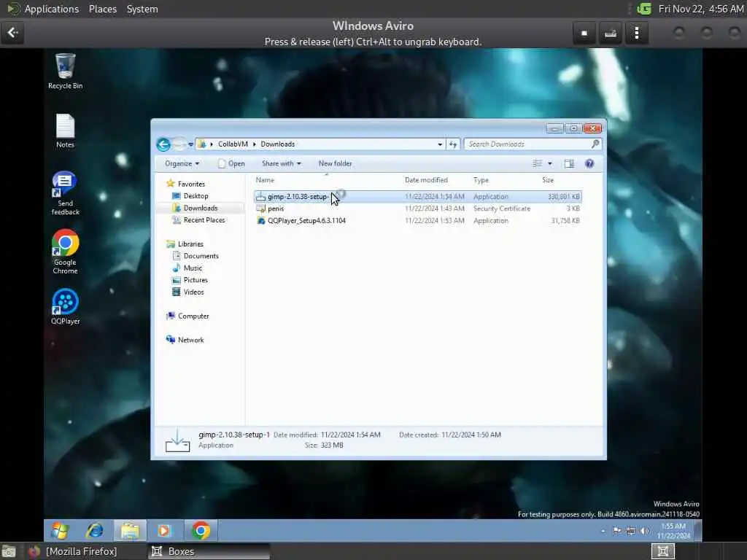Open the Recycle Bin desktop icon
This screenshot has height=560, width=747.
pos(65,71)
